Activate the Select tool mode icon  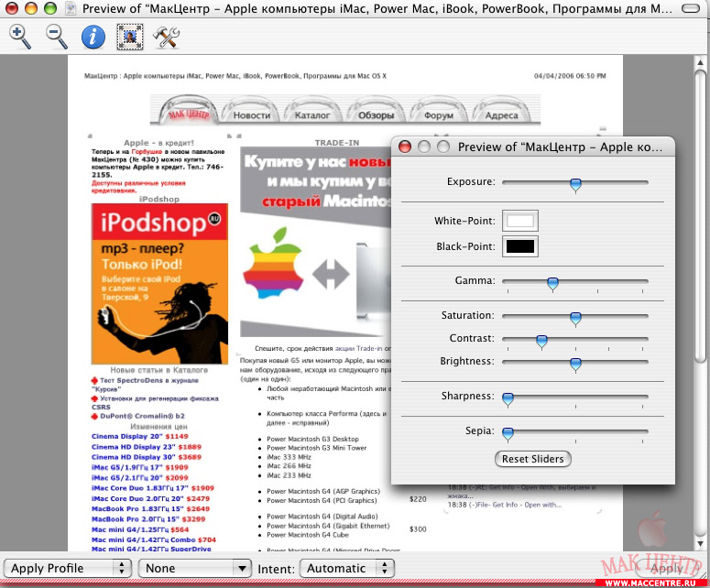[x=130, y=37]
